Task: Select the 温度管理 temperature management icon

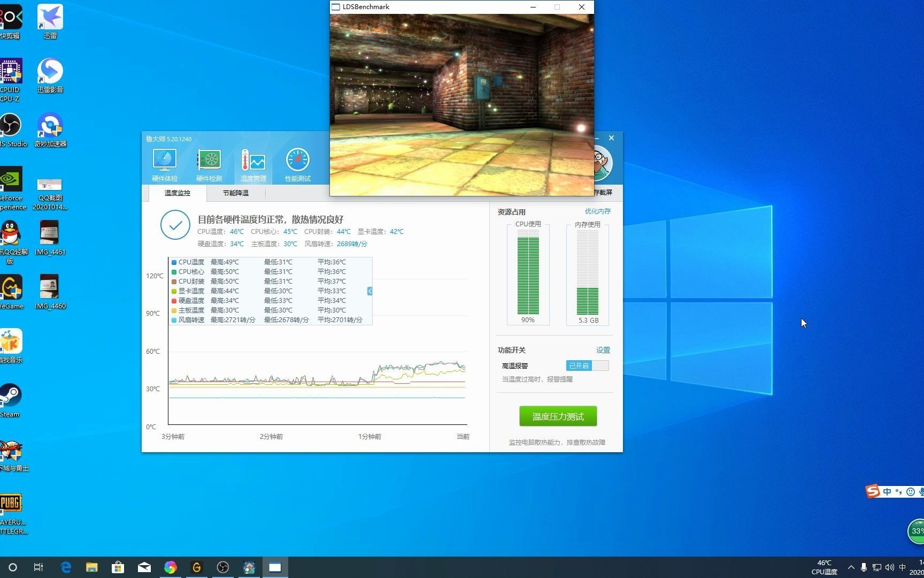Action: click(x=253, y=163)
